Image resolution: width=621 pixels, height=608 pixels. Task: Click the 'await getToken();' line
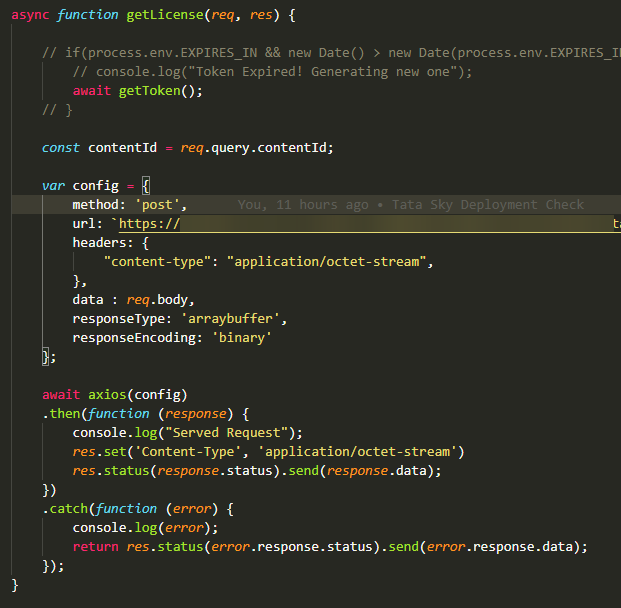tap(137, 91)
